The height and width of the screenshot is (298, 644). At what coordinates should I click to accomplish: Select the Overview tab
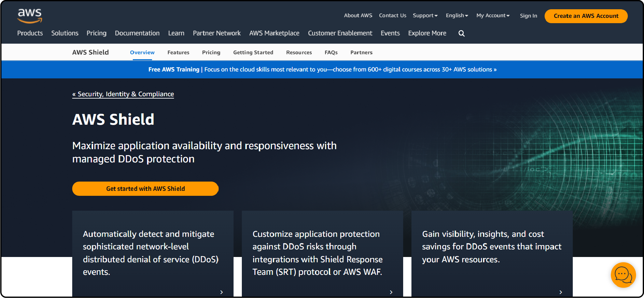142,52
